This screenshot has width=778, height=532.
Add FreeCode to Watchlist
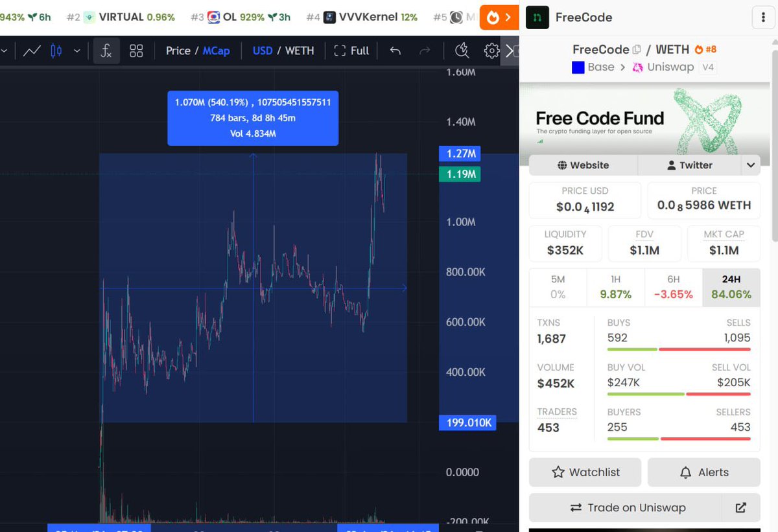585,472
